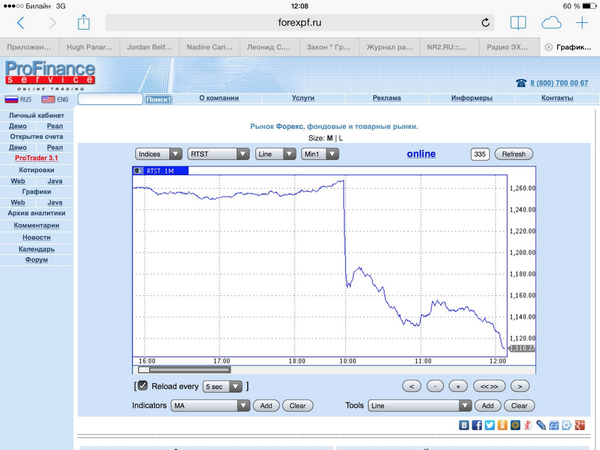This screenshot has width=600, height=450.
Task: Open the ProTrader 3.1 sidebar link
Action: pyautogui.click(x=35, y=158)
